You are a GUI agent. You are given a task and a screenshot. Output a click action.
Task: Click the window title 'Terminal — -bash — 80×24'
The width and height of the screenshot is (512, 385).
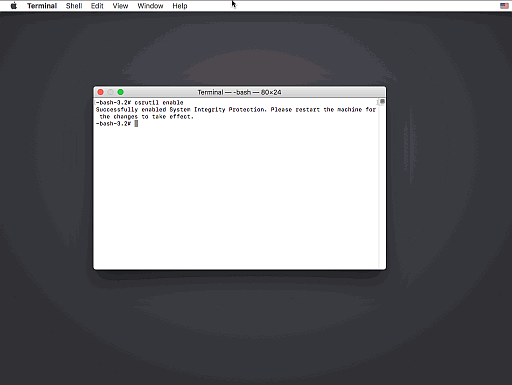tap(239, 92)
